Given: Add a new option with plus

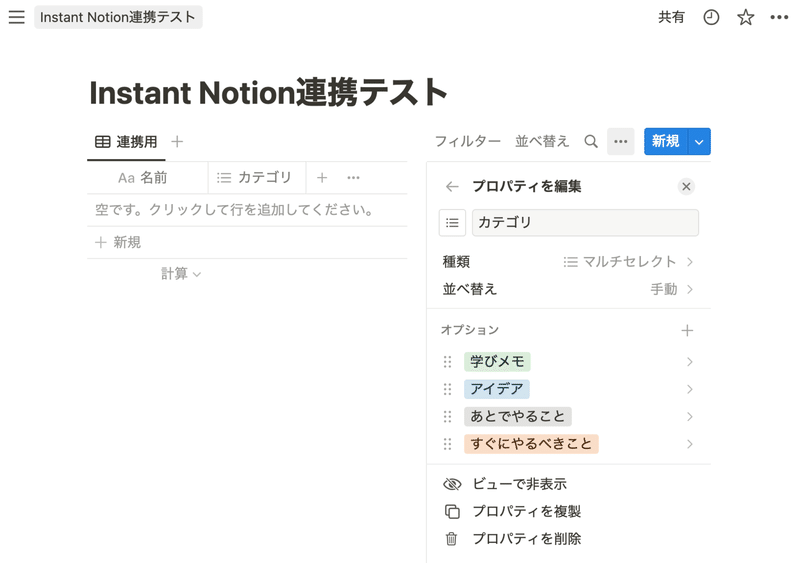Looking at the screenshot, I should pos(687,331).
